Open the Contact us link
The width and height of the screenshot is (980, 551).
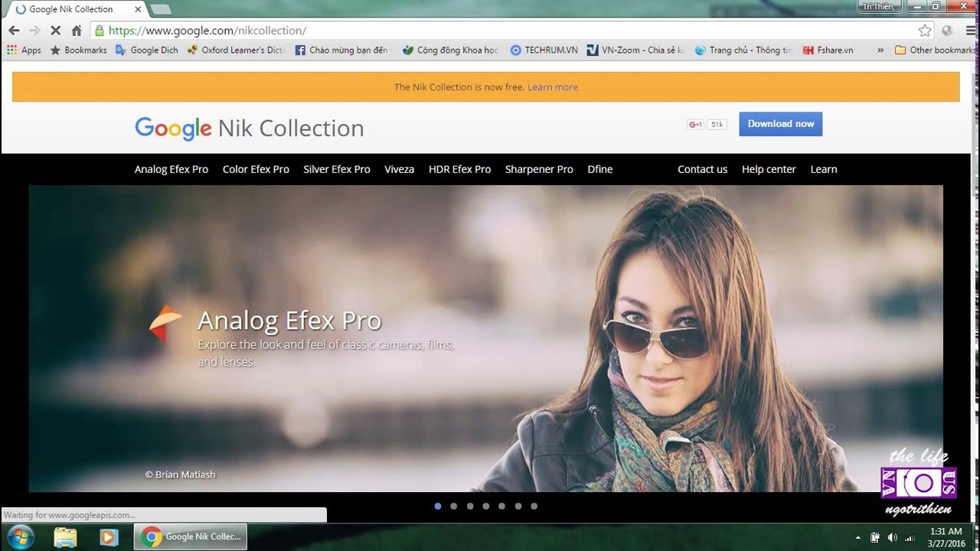click(x=703, y=169)
